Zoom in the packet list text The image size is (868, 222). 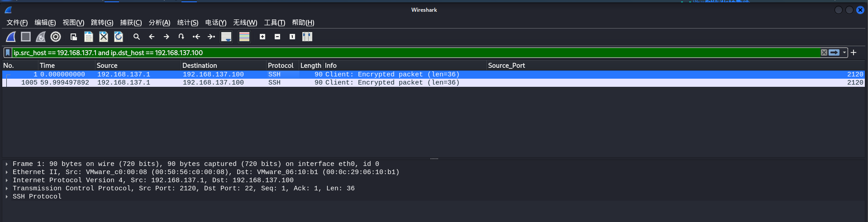tap(262, 37)
